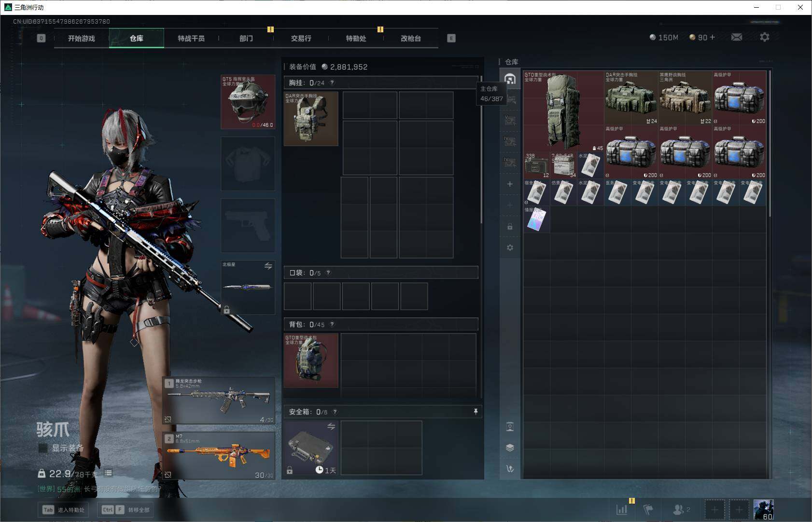This screenshot has width=812, height=522.
Task: Select the .338 AP ammo box
Action: [537, 165]
